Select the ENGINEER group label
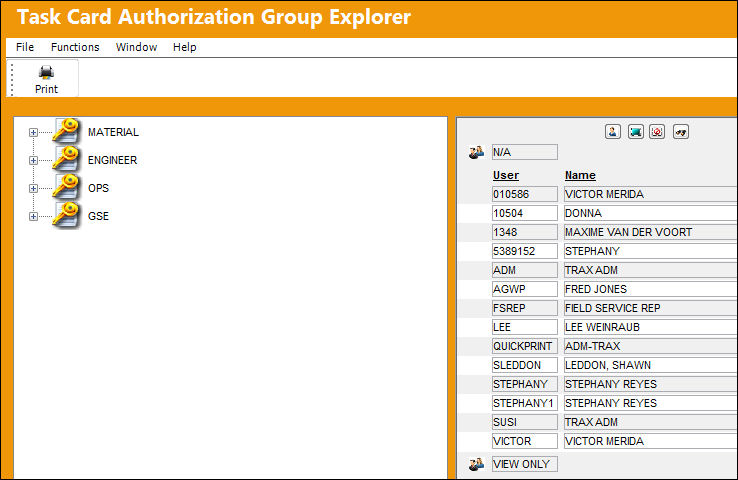 pos(112,160)
